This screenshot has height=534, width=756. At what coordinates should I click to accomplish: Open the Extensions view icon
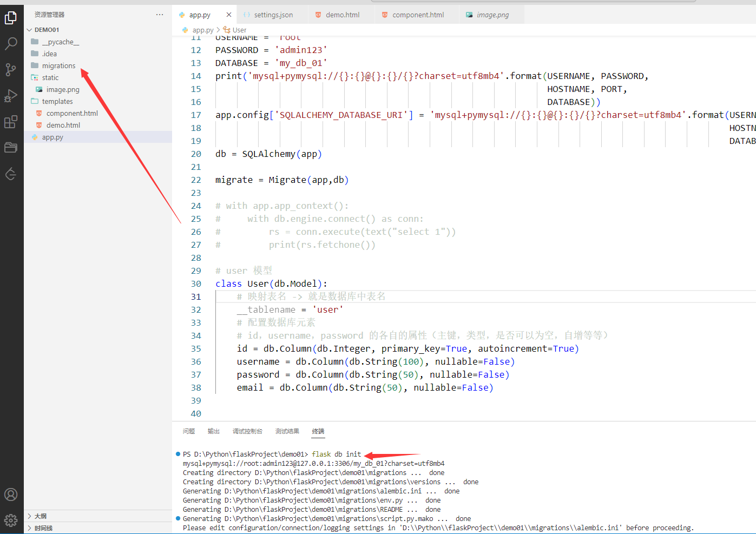(x=11, y=122)
